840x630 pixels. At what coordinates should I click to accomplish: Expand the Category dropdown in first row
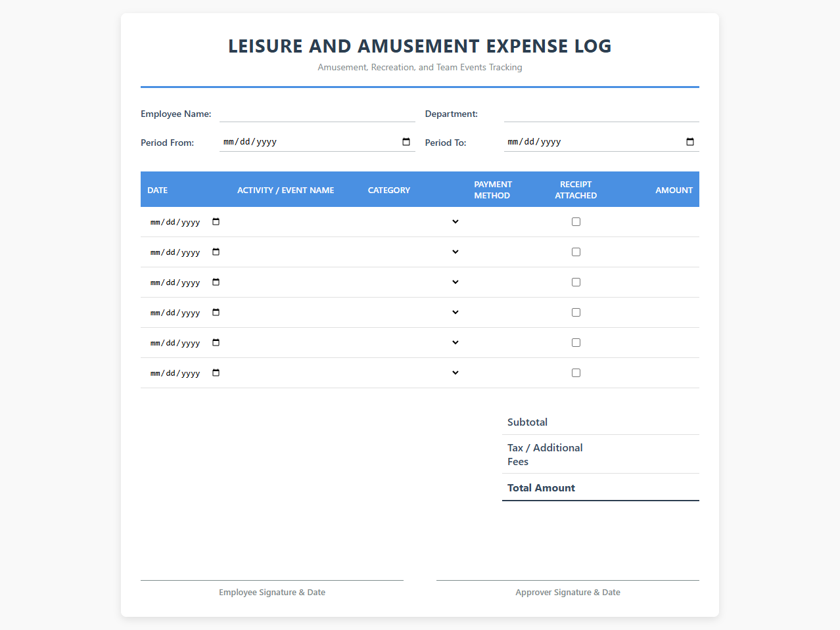pos(414,222)
